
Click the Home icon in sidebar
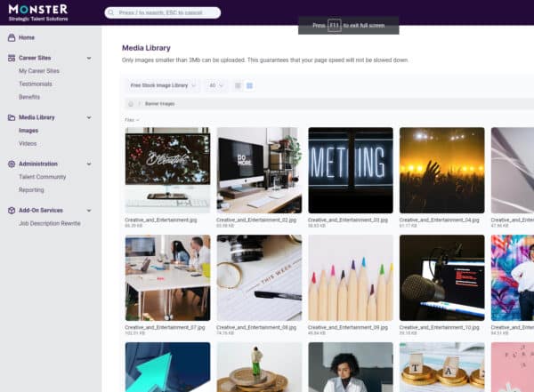(12, 37)
